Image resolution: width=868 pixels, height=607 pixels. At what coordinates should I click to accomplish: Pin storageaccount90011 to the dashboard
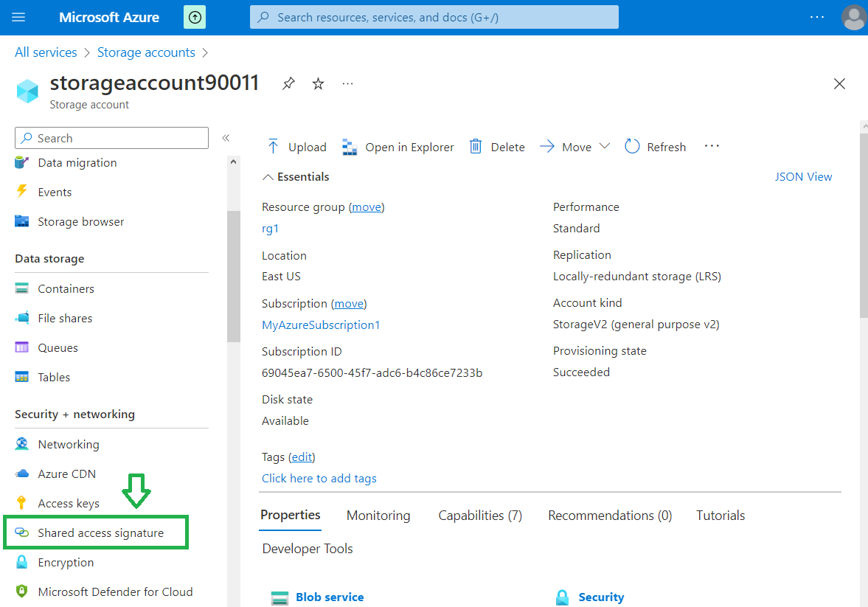(288, 83)
